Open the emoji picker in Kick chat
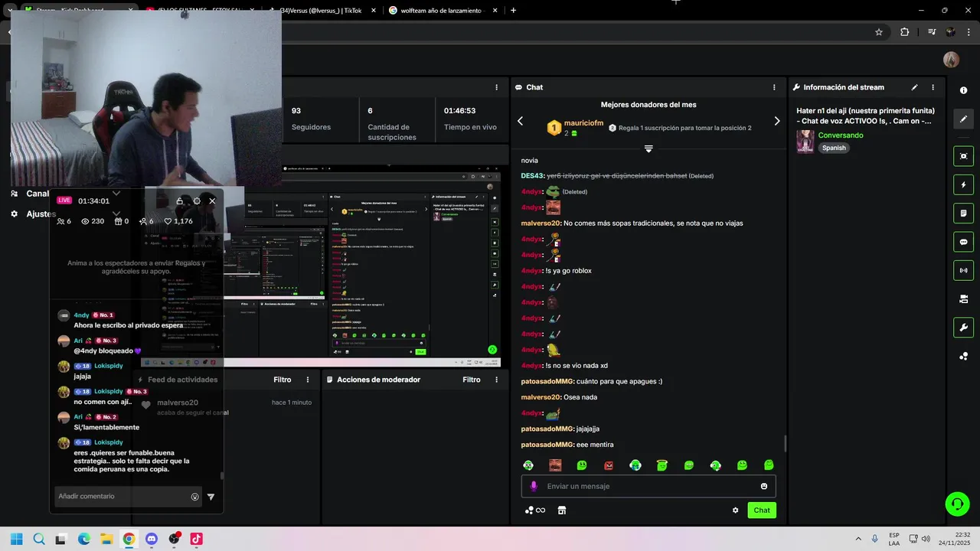 click(x=764, y=486)
